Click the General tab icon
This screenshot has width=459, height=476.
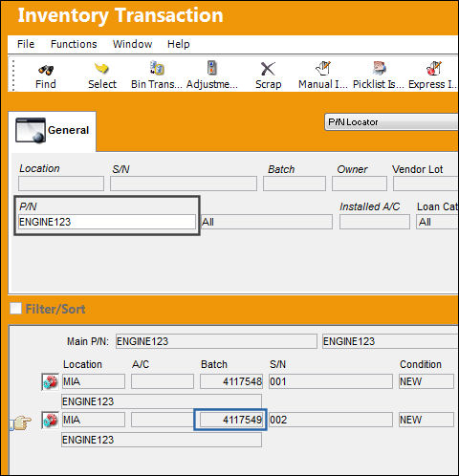click(31, 130)
